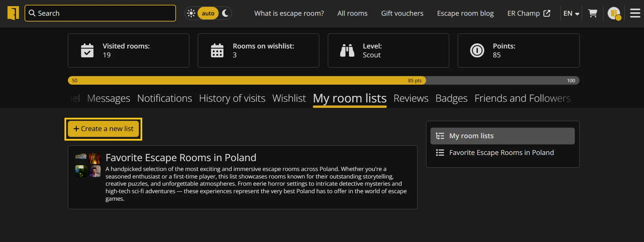Click the points progress bar
The height and width of the screenshot is (242, 644).
tap(323, 81)
